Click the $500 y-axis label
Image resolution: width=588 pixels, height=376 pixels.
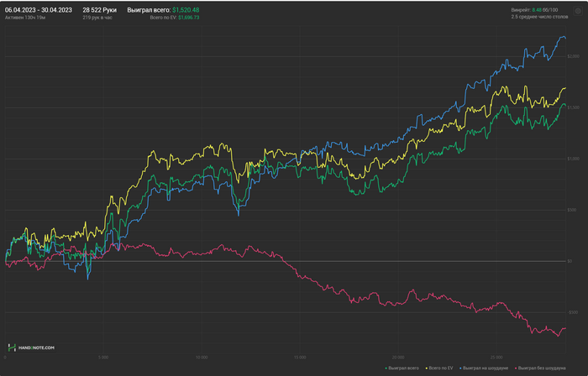tap(571, 210)
